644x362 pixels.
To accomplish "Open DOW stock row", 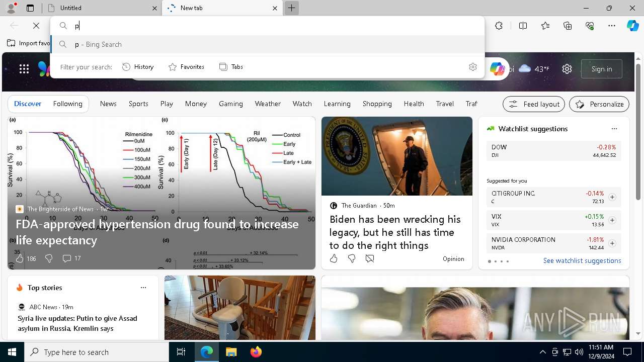I will point(554,151).
